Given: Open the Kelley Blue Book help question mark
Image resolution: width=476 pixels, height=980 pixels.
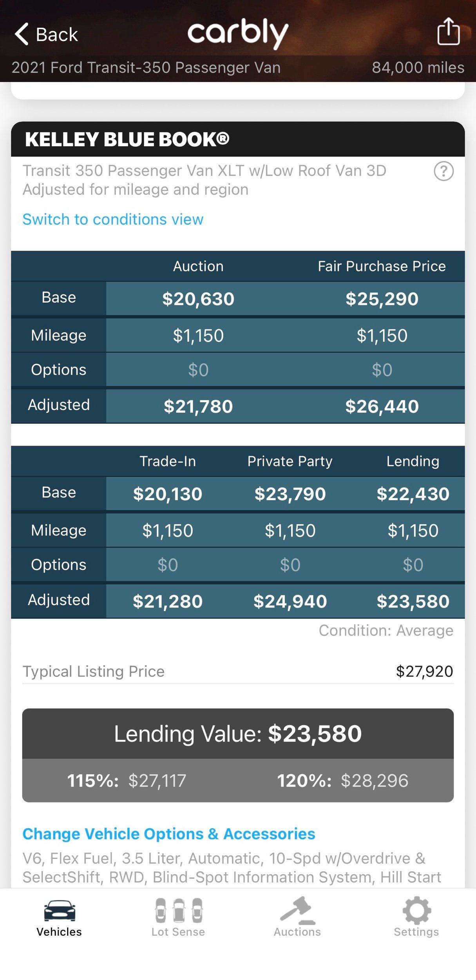Looking at the screenshot, I should point(443,171).
